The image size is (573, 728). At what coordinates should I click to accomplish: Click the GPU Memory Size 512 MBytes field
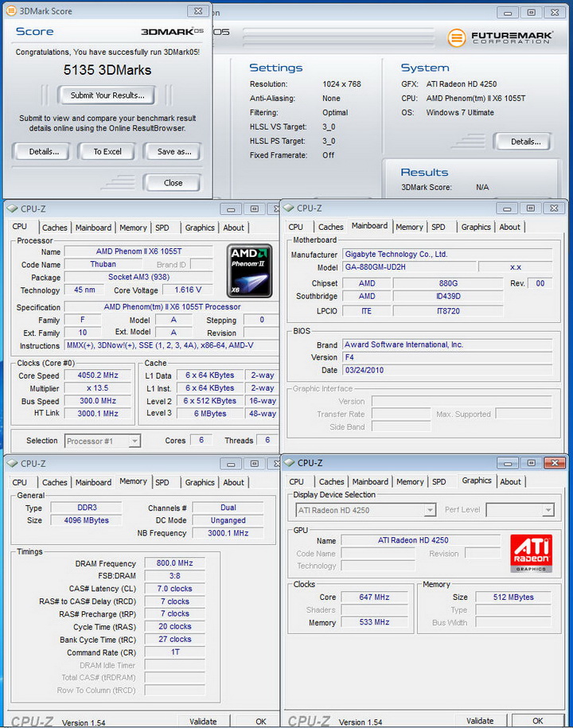tap(513, 597)
